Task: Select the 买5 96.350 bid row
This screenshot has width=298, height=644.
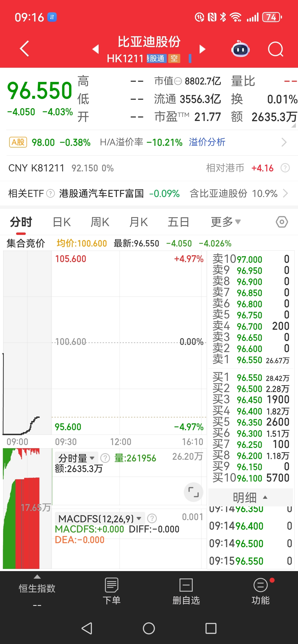Action: click(x=250, y=422)
